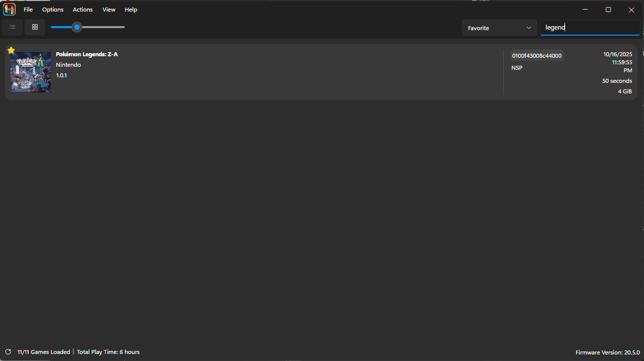The image size is (644, 361).
Task: Click the 11/11 Games Loaded status
Action: point(44,352)
